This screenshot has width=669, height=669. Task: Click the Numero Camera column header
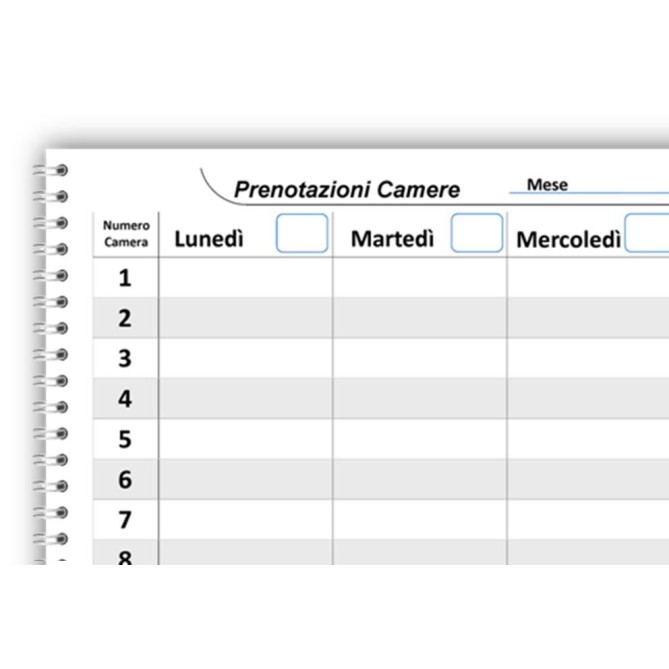(126, 234)
